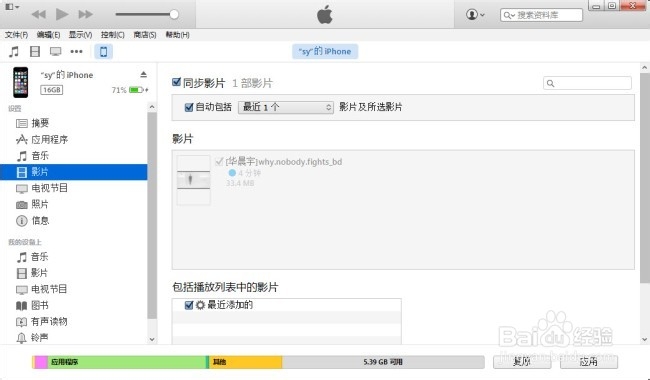Open the 商店(S) menu
The height and width of the screenshot is (380, 650).
pos(145,35)
